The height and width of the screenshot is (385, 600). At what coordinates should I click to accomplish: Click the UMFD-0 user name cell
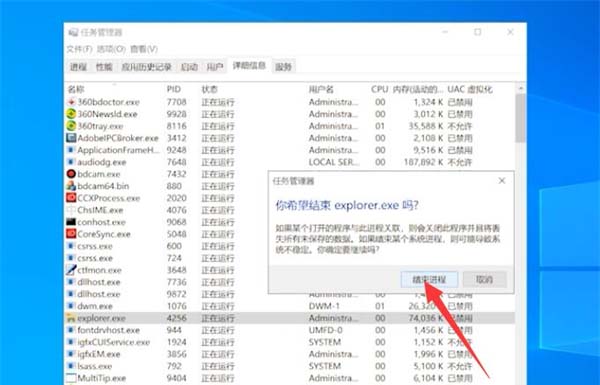click(x=325, y=330)
